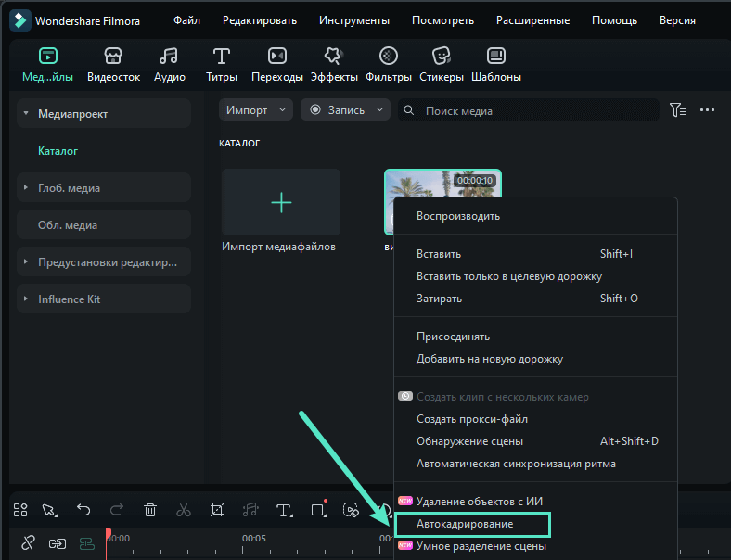Click the 00:05 mark on timeline ruler
This screenshot has height=560, width=731.
tap(253, 538)
